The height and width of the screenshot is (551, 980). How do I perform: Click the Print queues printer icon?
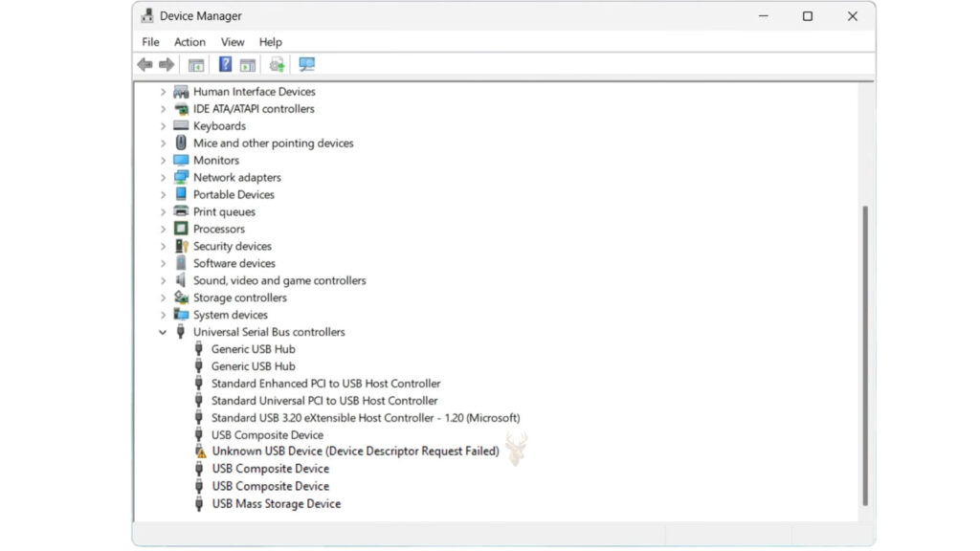[181, 211]
